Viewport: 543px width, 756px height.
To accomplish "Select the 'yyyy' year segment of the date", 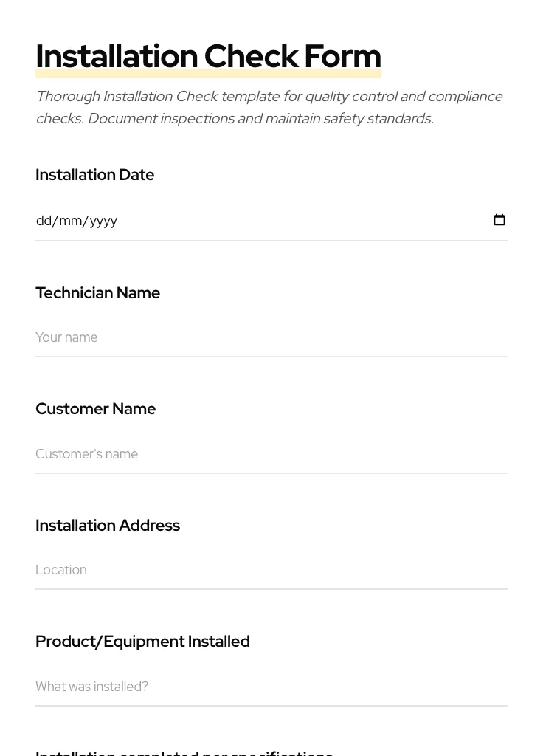I will click(x=103, y=220).
